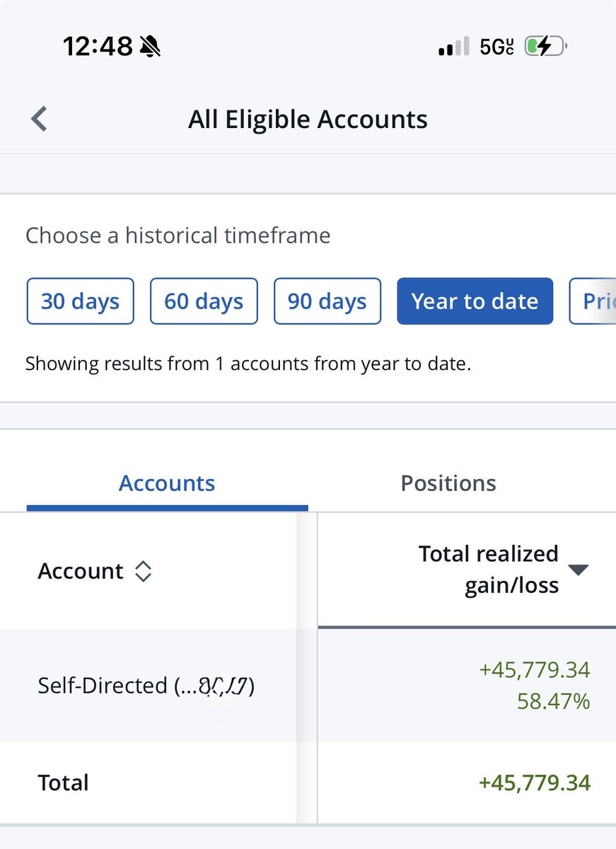Select the 30 days timeframe
Viewport: 616px width, 849px height.
tap(80, 301)
